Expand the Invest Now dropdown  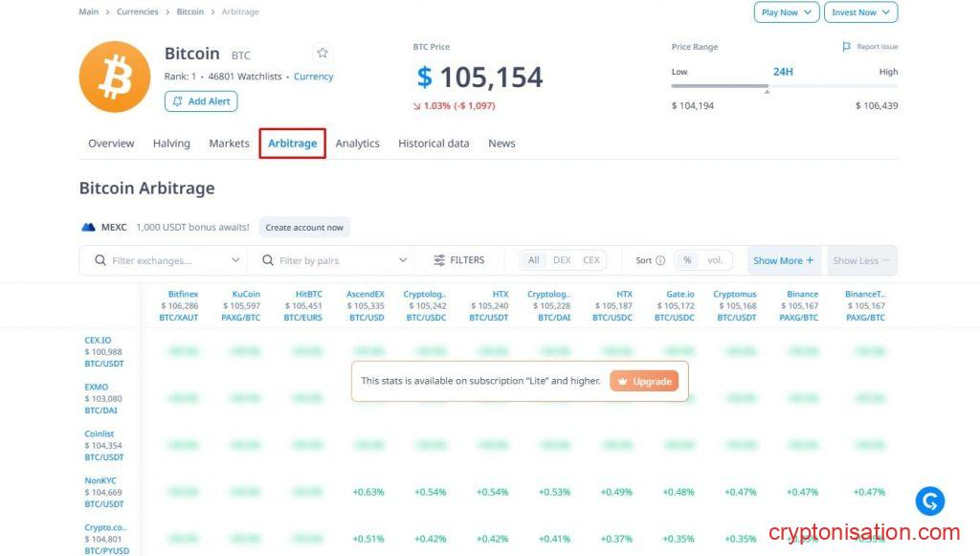coord(861,12)
